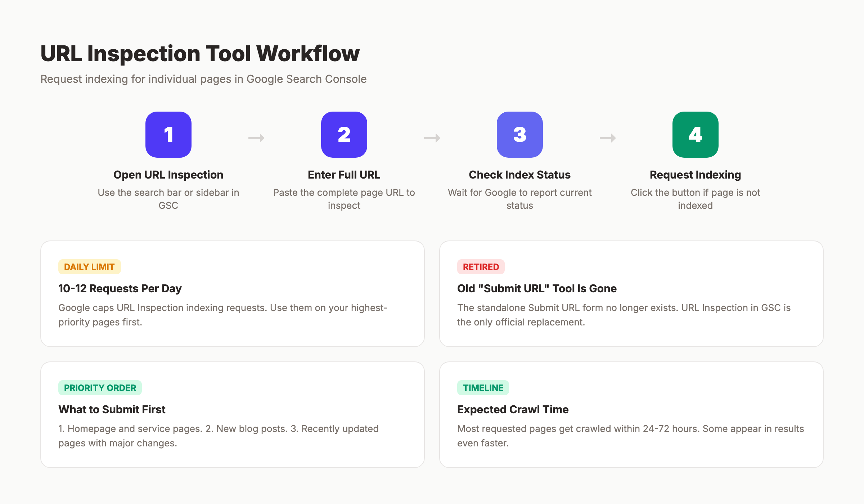Click the green Request Indexing swatch
The height and width of the screenshot is (504, 864).
coord(695,134)
